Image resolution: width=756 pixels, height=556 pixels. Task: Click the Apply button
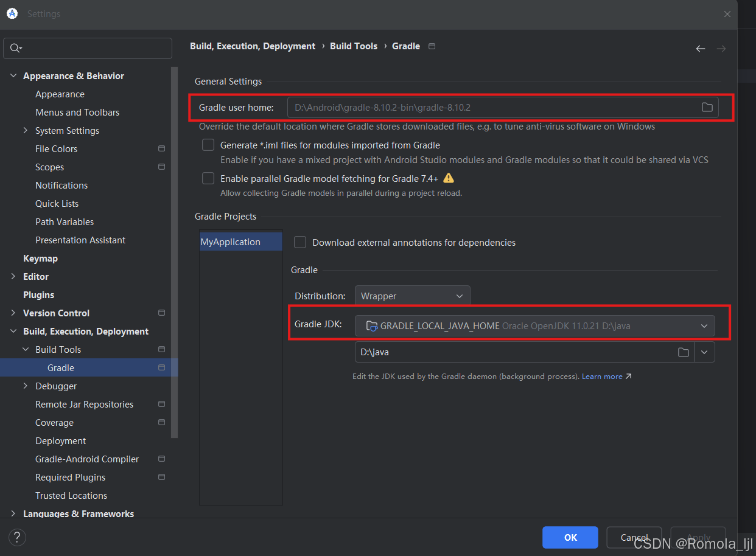click(698, 537)
